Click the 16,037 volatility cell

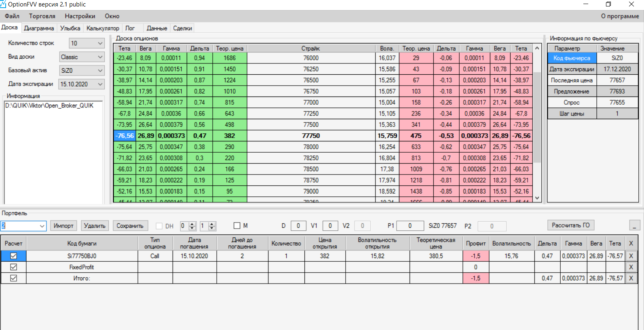tap(387, 58)
